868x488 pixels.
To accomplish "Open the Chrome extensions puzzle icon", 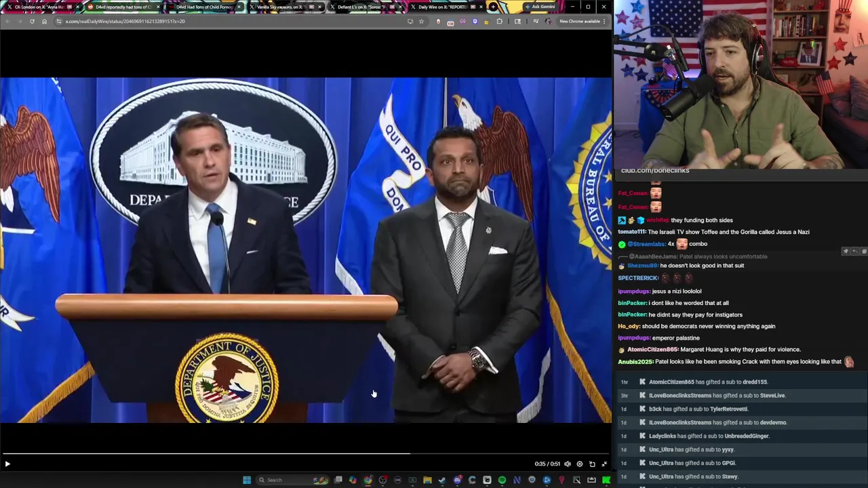I will (x=500, y=21).
